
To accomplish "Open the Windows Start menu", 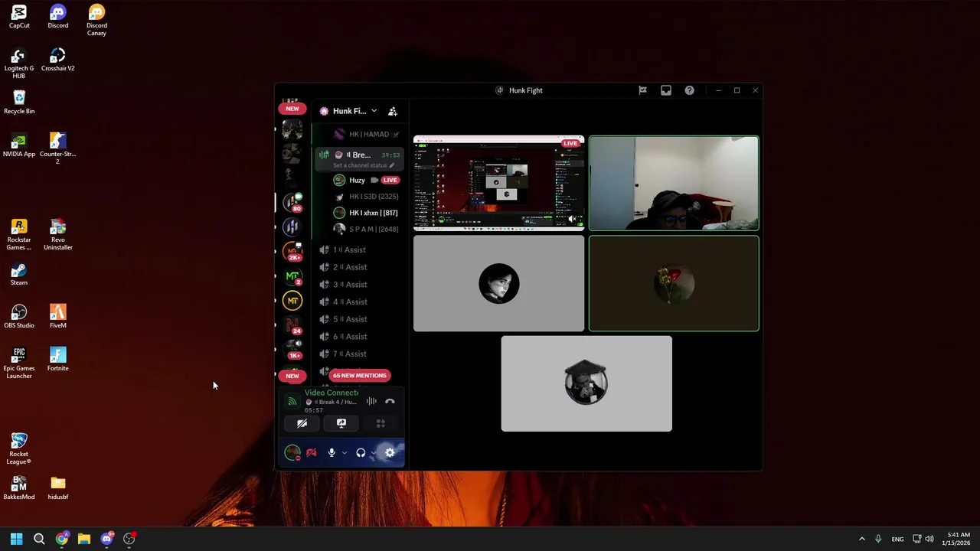I will pos(16,539).
